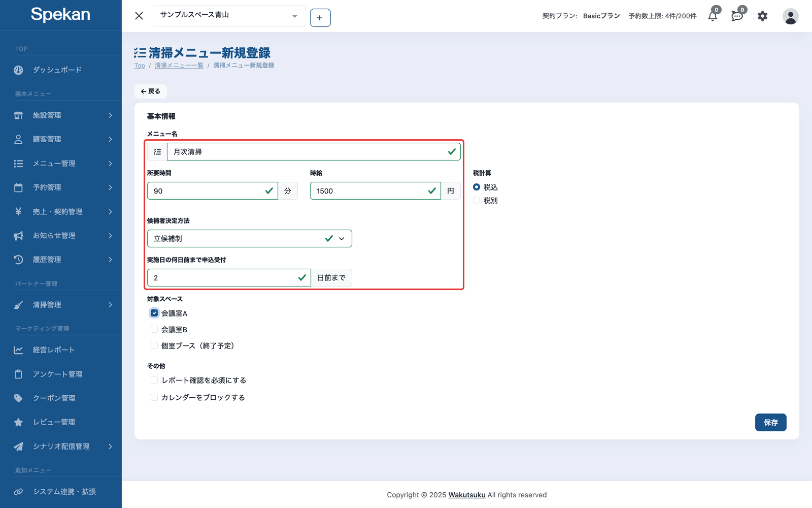The width and height of the screenshot is (812, 508).
Task: Click the plus button to add space
Action: [x=320, y=18]
